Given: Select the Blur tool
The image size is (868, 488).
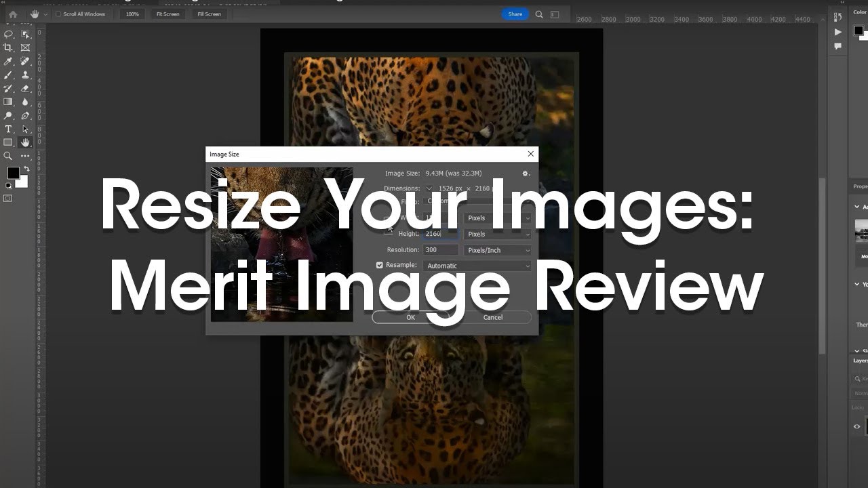Looking at the screenshot, I should [x=25, y=102].
